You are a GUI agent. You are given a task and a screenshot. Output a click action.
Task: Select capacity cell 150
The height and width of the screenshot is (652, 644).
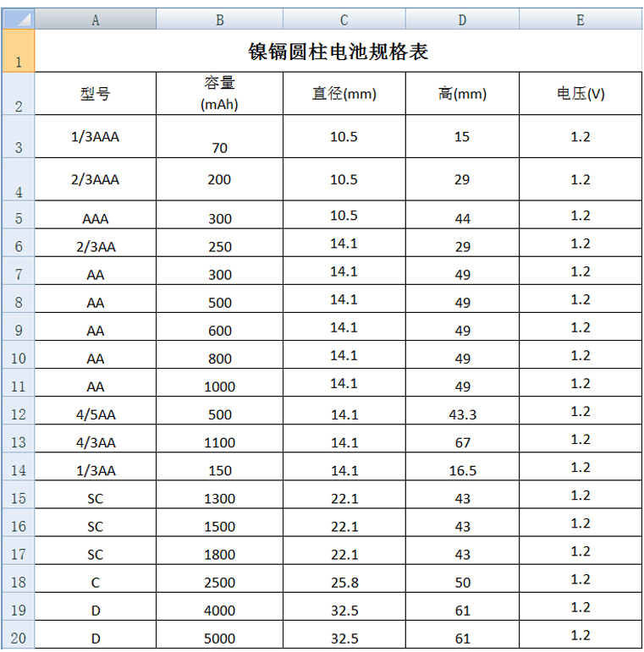pyautogui.click(x=220, y=467)
